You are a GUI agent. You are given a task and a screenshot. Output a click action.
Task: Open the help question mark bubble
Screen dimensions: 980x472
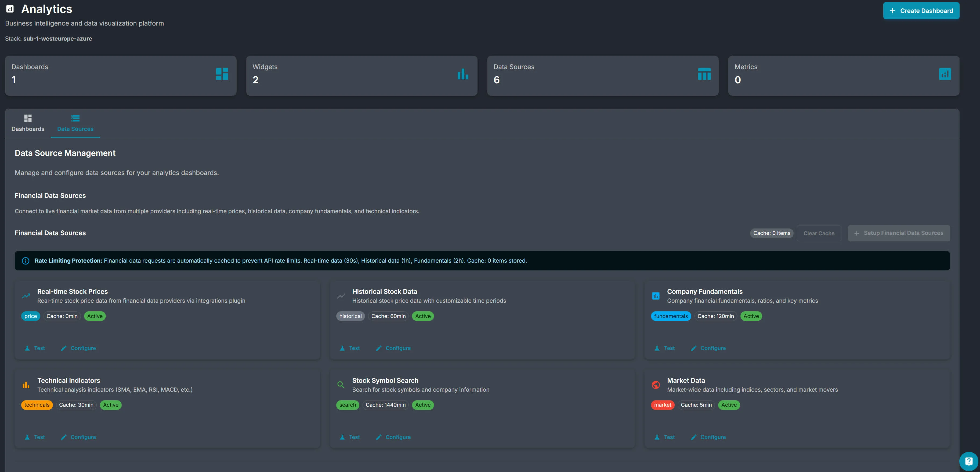pyautogui.click(x=969, y=461)
